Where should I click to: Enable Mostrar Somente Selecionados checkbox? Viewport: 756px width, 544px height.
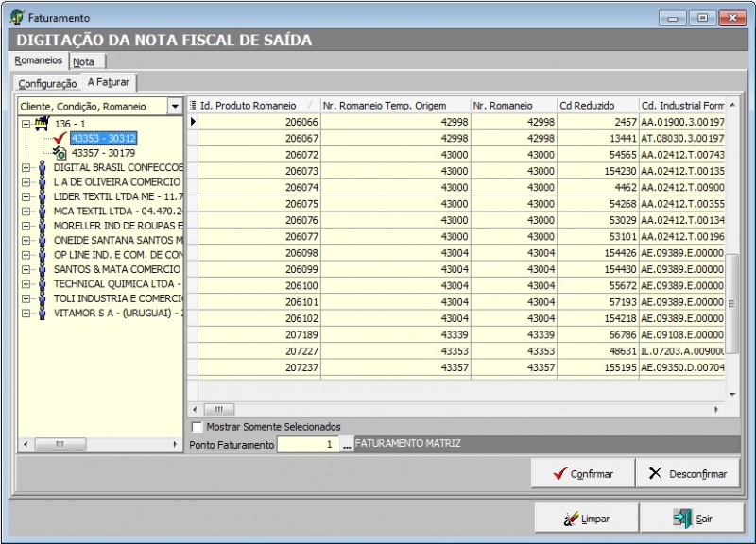197,427
